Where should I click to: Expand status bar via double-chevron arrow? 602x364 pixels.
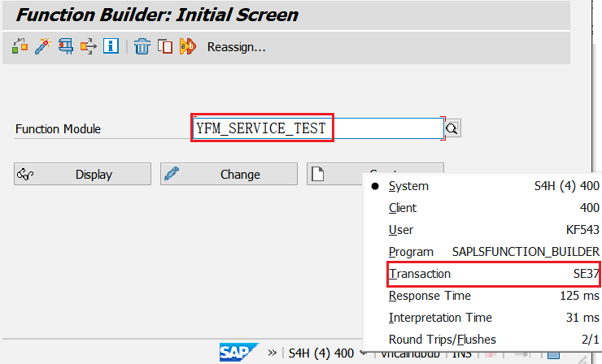pyautogui.click(x=273, y=353)
